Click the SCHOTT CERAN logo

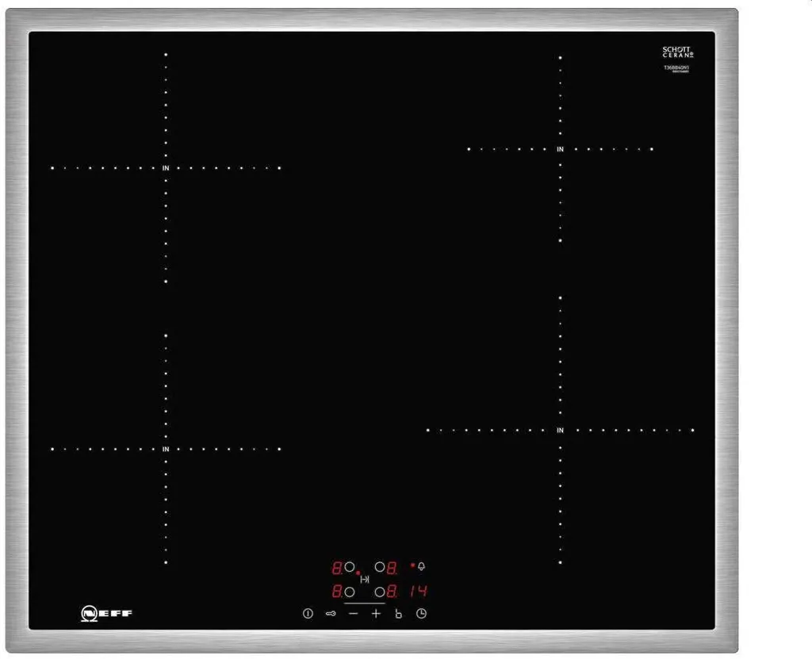(676, 52)
